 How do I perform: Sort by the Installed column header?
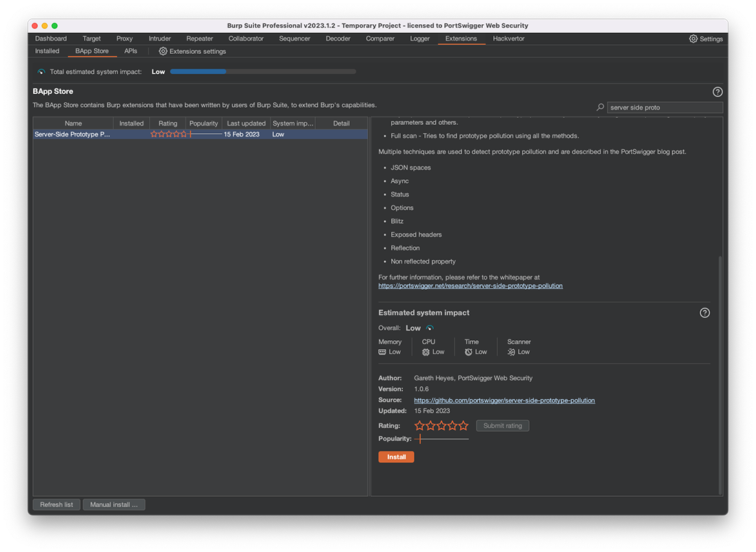[x=132, y=124]
